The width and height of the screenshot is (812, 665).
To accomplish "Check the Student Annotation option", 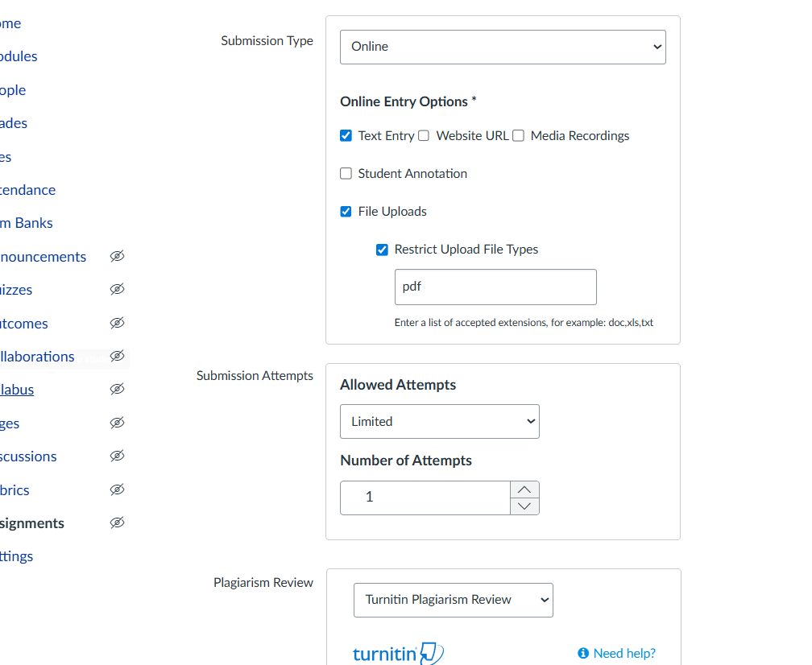I will (x=346, y=173).
